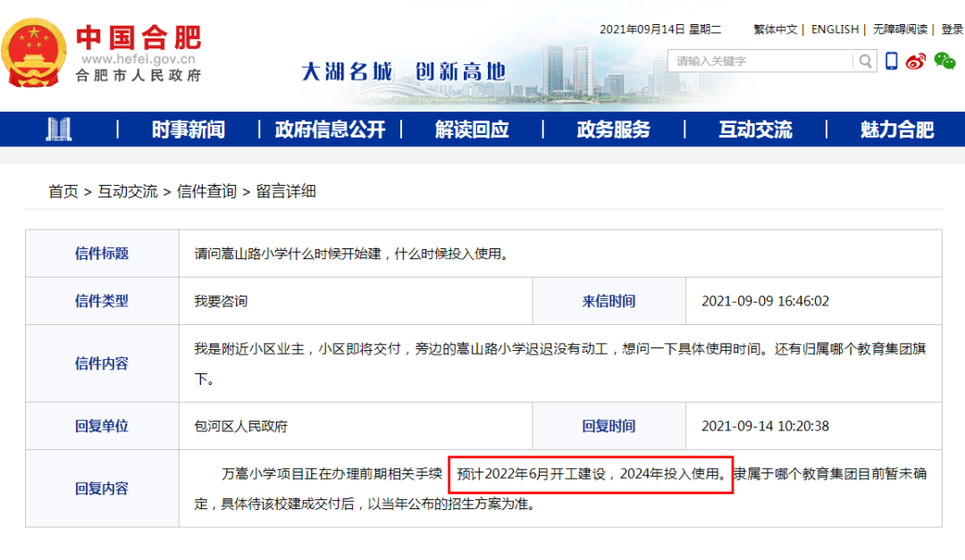The width and height of the screenshot is (965, 560).
Task: Click the 中国合肥 site title text
Action: (x=138, y=38)
